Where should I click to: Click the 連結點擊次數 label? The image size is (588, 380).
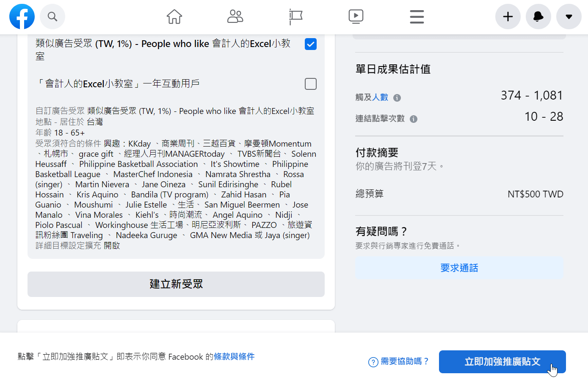380,119
